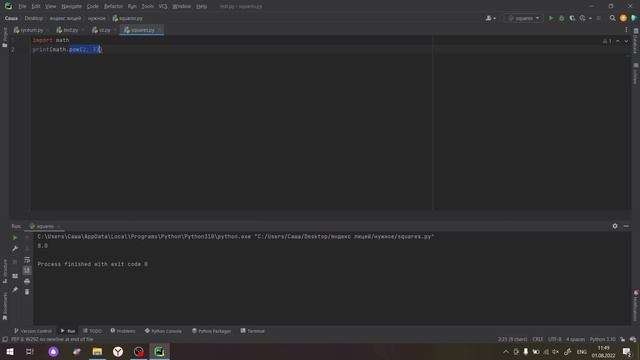Open the Refactor menu
The width and height of the screenshot is (640, 360).
[113, 7]
